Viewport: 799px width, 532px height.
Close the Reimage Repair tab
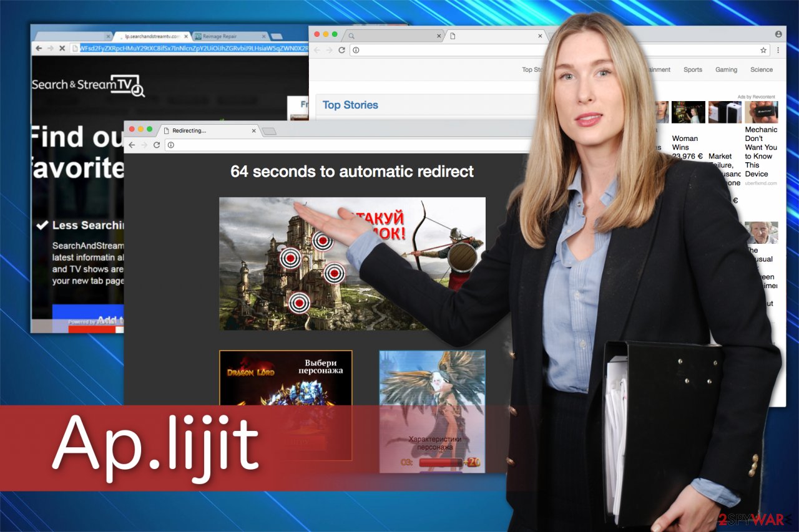(264, 36)
